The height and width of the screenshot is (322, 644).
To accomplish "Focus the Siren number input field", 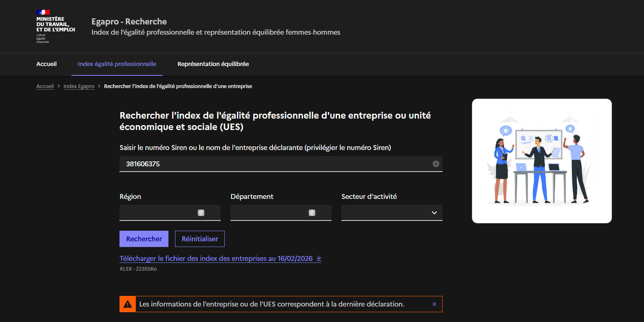I will pos(273,164).
